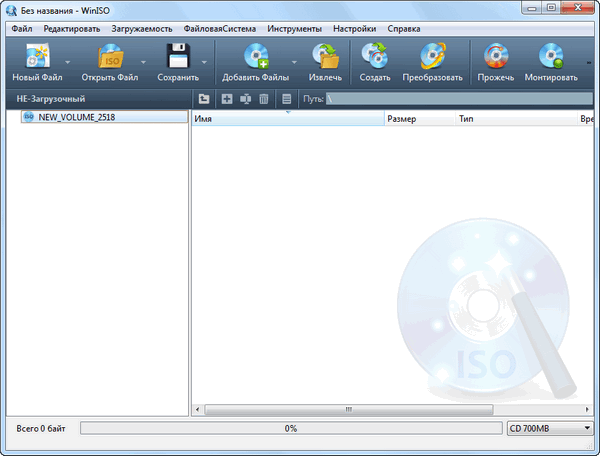
Task: Open an image with Открыть Файл icon
Action: pyautogui.click(x=110, y=57)
